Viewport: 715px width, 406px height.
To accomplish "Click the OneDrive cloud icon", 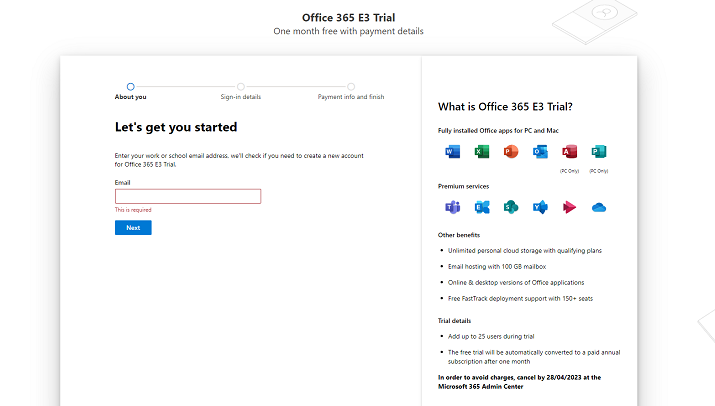I will coord(599,208).
